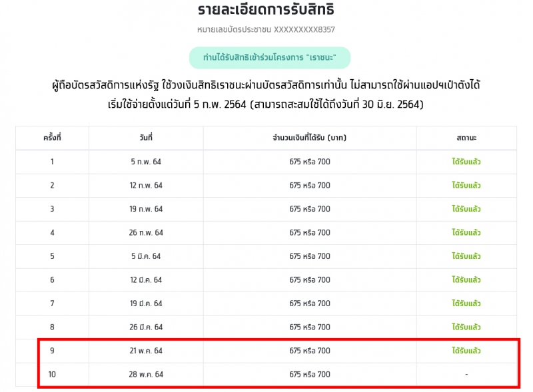Click the "ครั้งที่" column header
The width and height of the screenshot is (533, 392).
click(x=52, y=138)
